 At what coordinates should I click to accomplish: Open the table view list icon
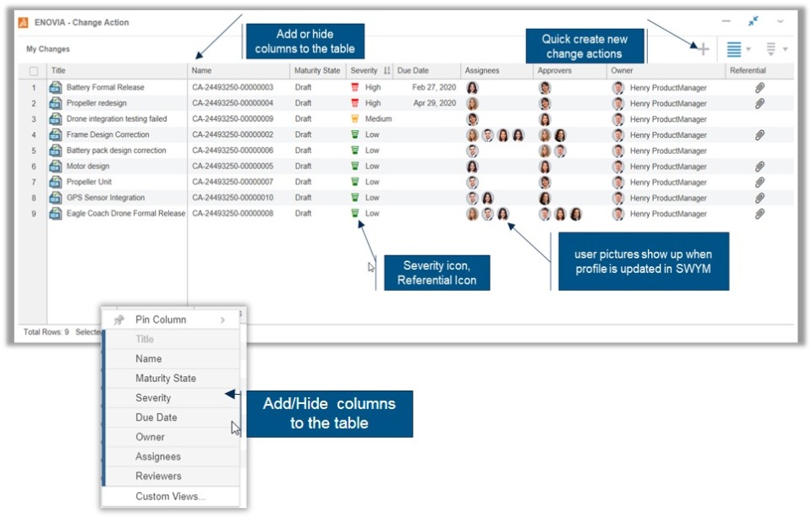(734, 49)
